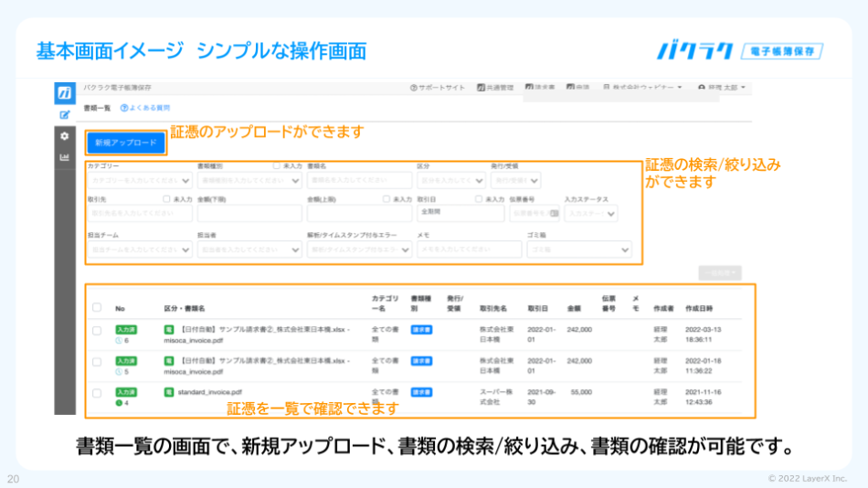Click the 55,000 amount cell

[581, 392]
